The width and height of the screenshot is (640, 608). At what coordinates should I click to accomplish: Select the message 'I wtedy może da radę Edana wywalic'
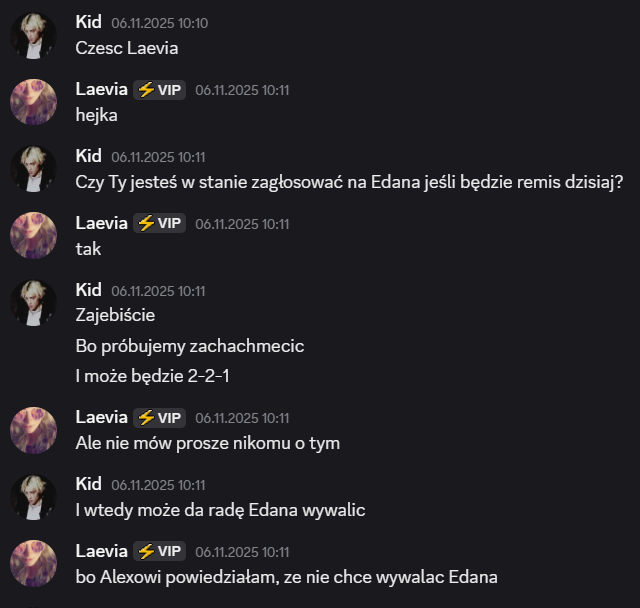pyautogui.click(x=220, y=510)
